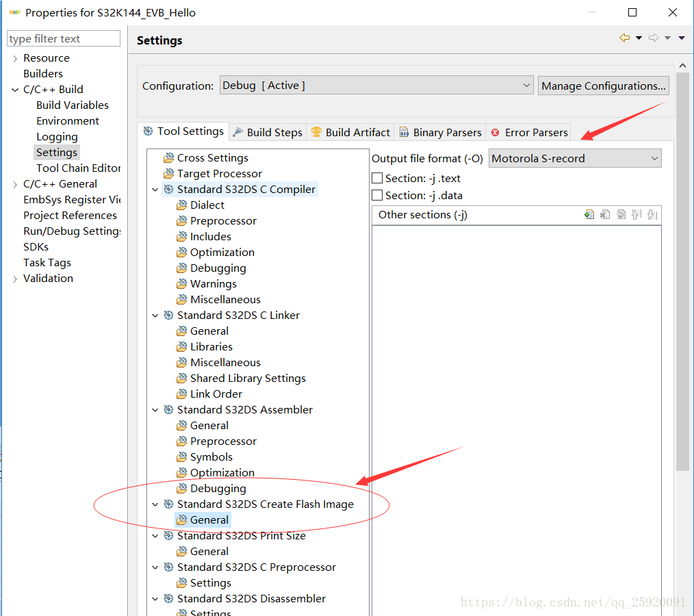
Task: Collapse the Standard S32DS C Compiler node
Action: click(155, 190)
